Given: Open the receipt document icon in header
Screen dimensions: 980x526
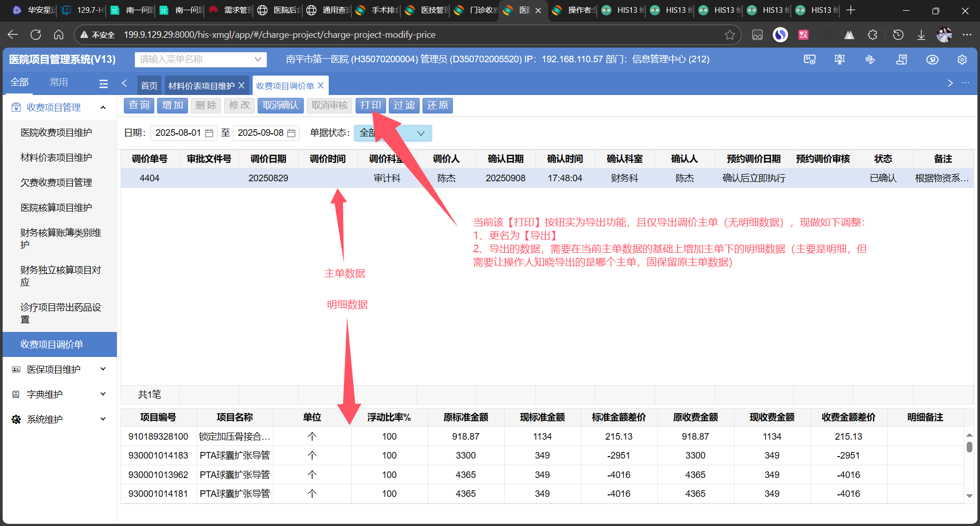Looking at the screenshot, I should click(x=902, y=60).
